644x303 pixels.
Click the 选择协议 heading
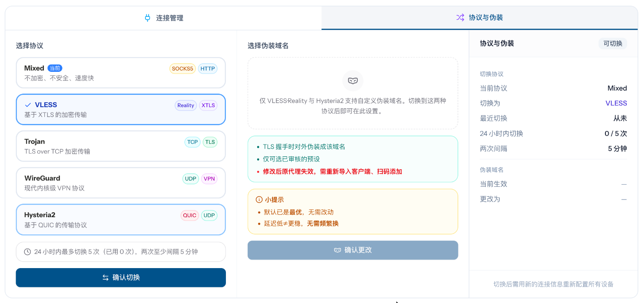tap(30, 46)
